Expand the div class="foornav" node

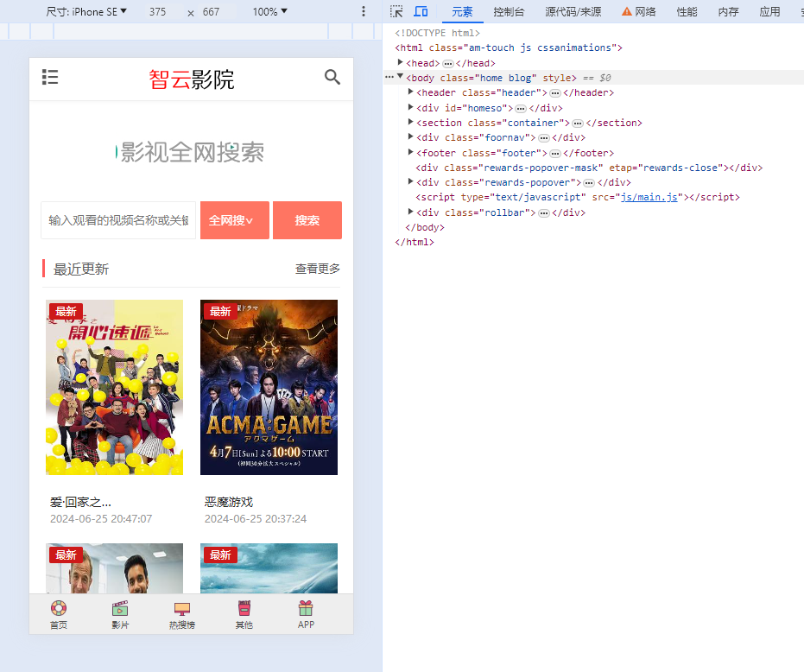click(411, 137)
